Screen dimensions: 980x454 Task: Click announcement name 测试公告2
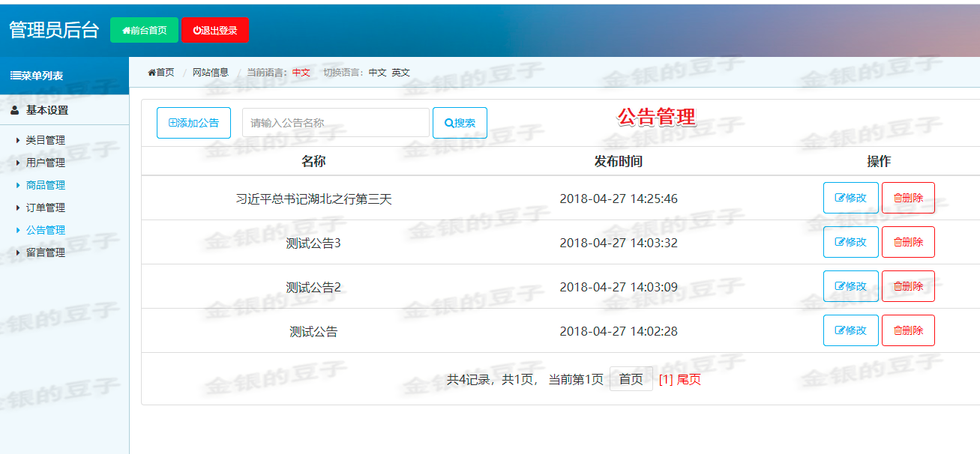(x=313, y=288)
